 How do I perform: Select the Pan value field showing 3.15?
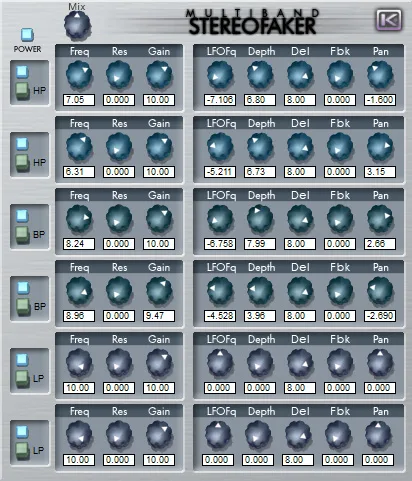tap(380, 172)
